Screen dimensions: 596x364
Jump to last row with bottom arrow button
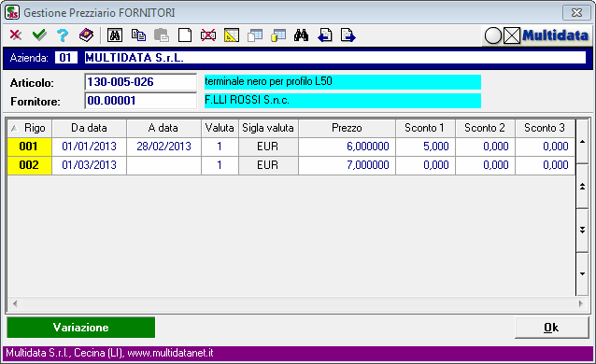click(582, 274)
